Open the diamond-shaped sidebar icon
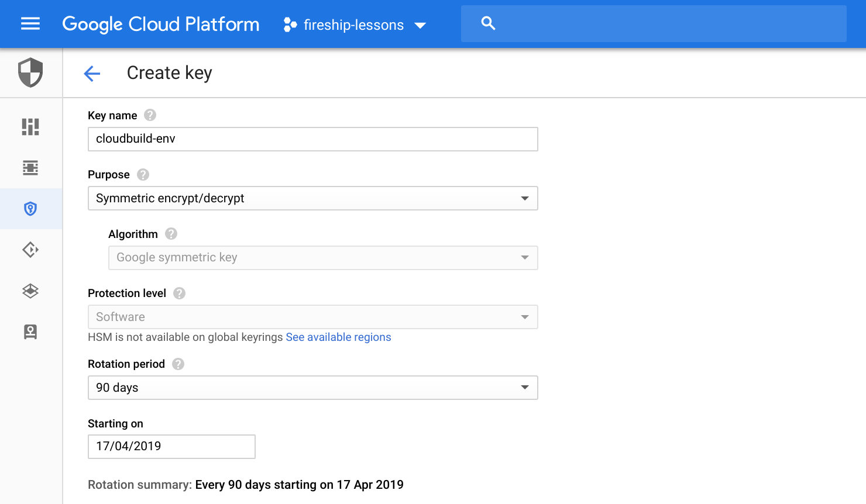Screen dimensions: 866x504 click(x=30, y=250)
